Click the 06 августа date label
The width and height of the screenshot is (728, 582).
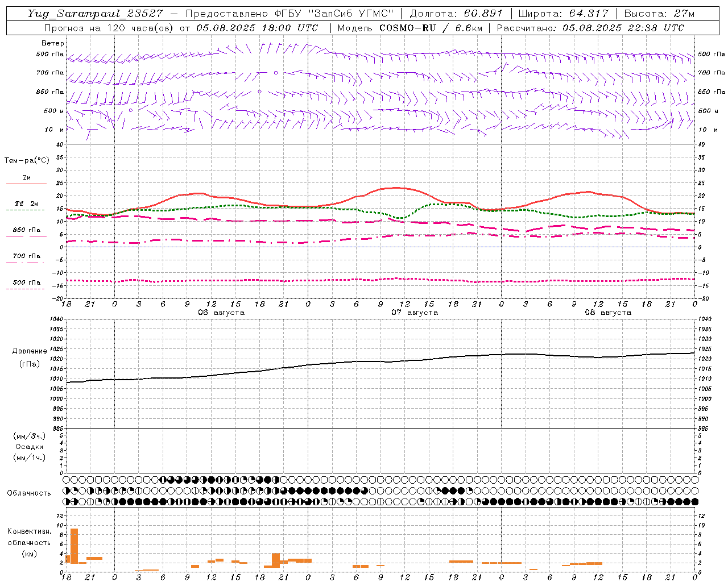221,313
